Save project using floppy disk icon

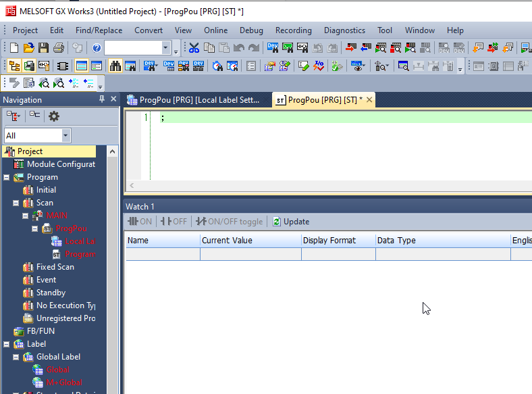pyautogui.click(x=43, y=48)
